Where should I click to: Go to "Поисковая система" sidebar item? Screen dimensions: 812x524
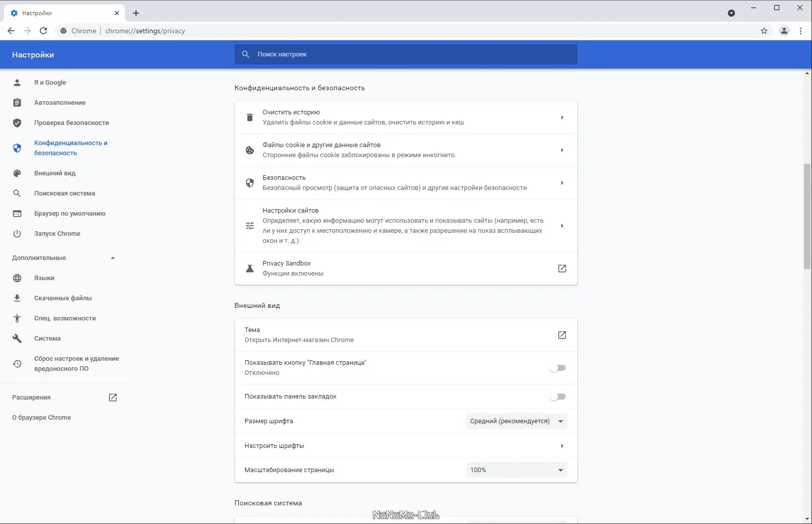point(64,193)
